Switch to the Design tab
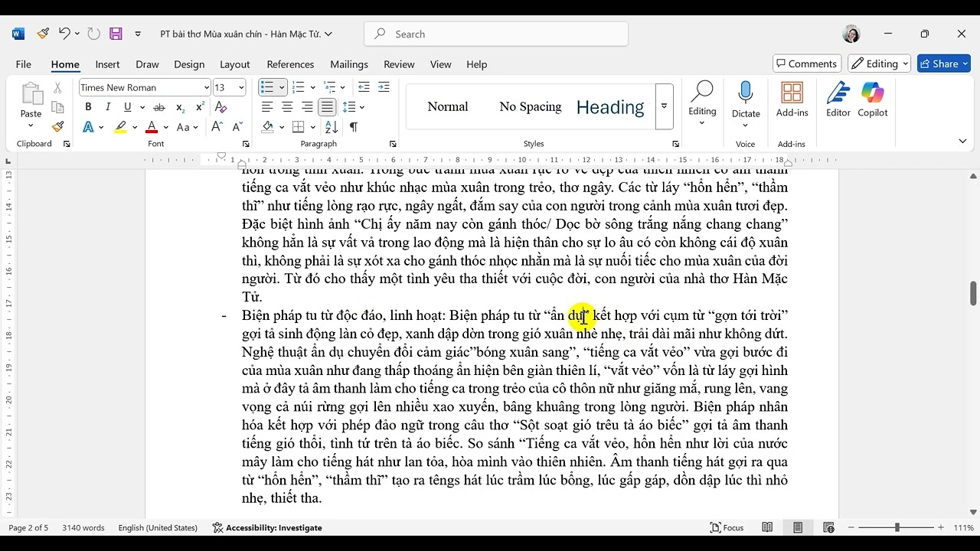 (189, 64)
